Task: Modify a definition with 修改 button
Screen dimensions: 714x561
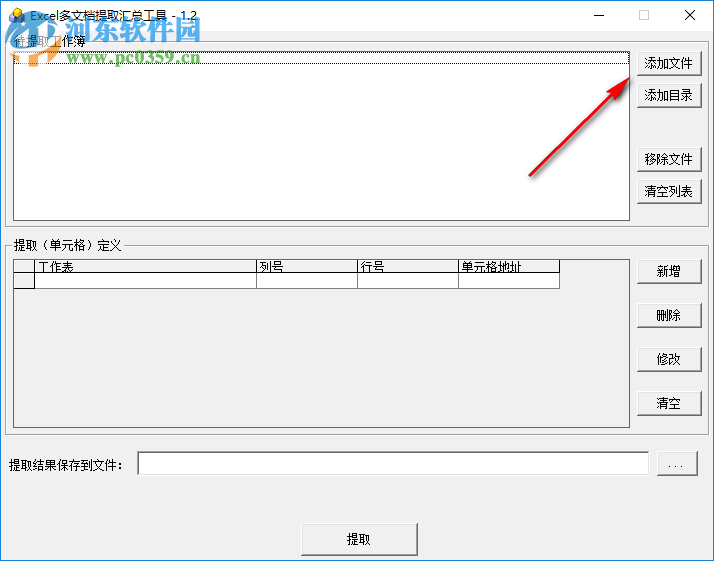Action: click(668, 359)
